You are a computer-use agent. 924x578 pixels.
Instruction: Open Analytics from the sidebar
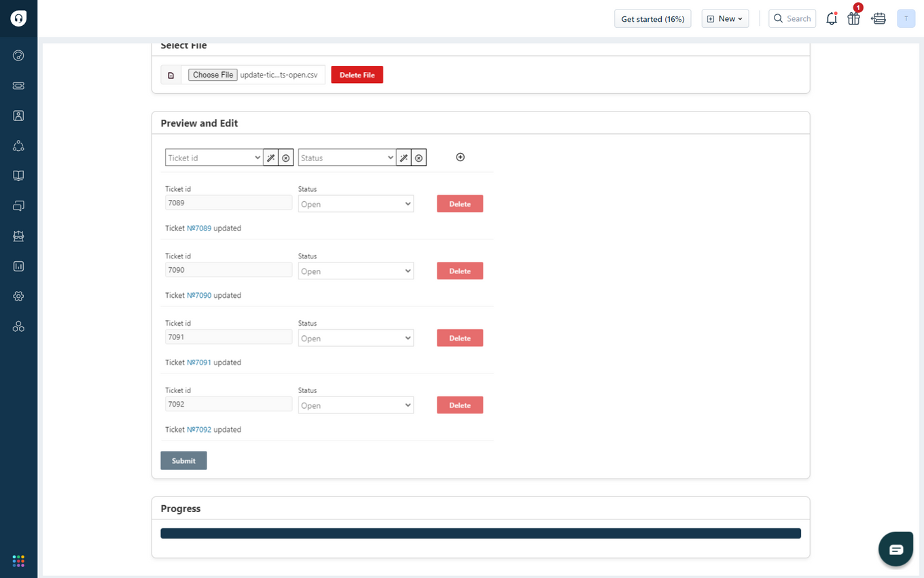18,266
